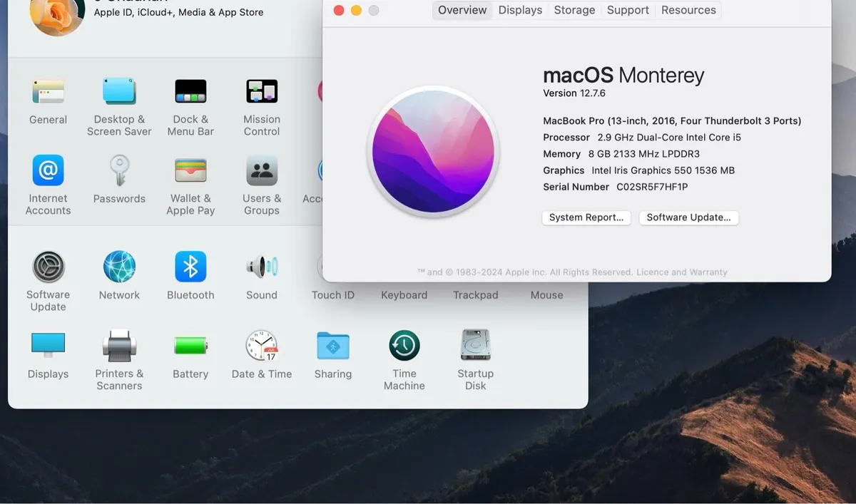Open Internet Accounts settings
The image size is (856, 504).
[x=48, y=171]
